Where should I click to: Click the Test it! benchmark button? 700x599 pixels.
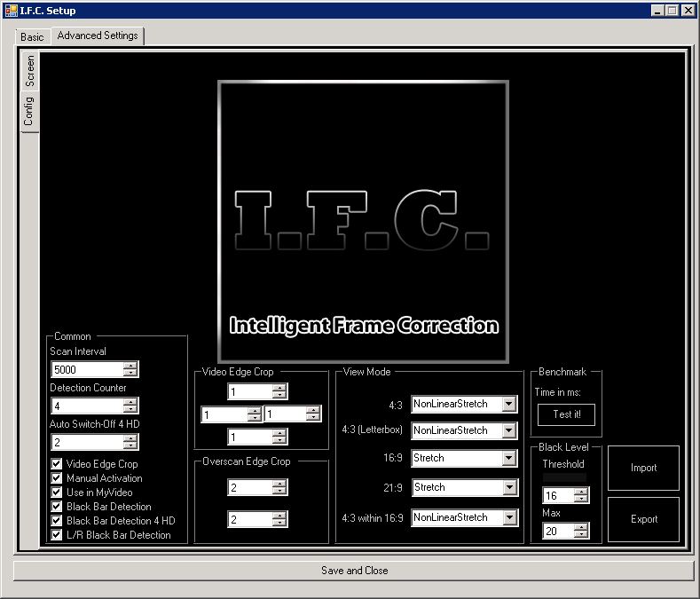[x=566, y=414]
